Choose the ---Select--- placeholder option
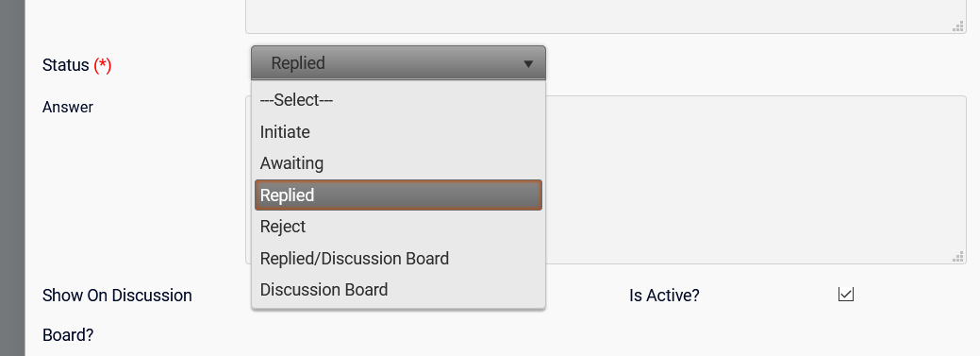980x356 pixels. (398, 100)
